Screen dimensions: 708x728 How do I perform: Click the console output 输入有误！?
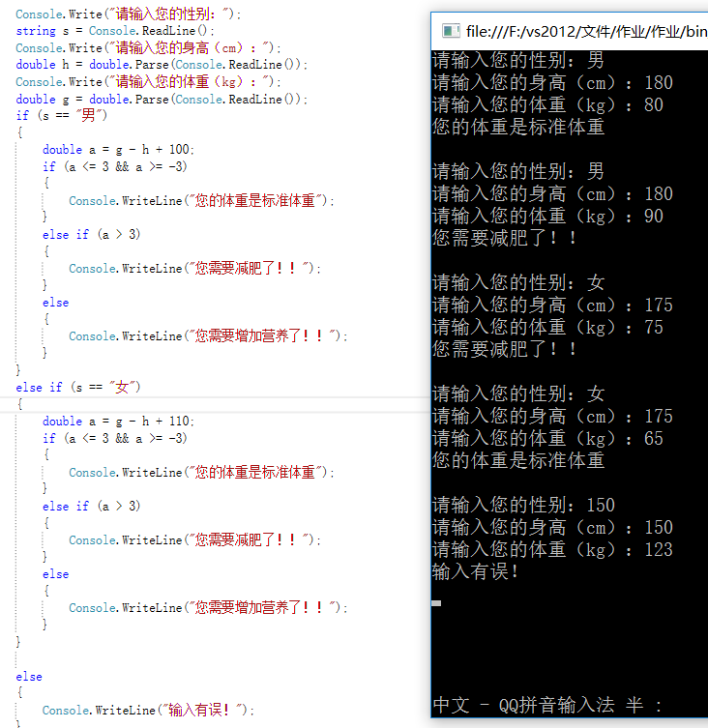click(x=475, y=571)
